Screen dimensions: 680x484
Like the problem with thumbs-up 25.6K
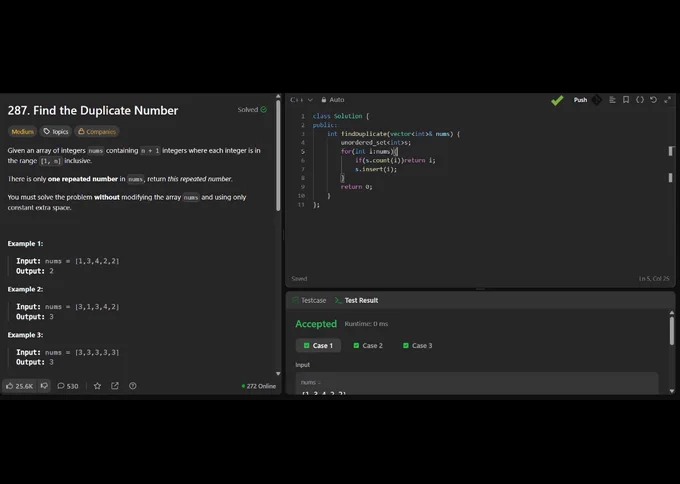[20, 386]
